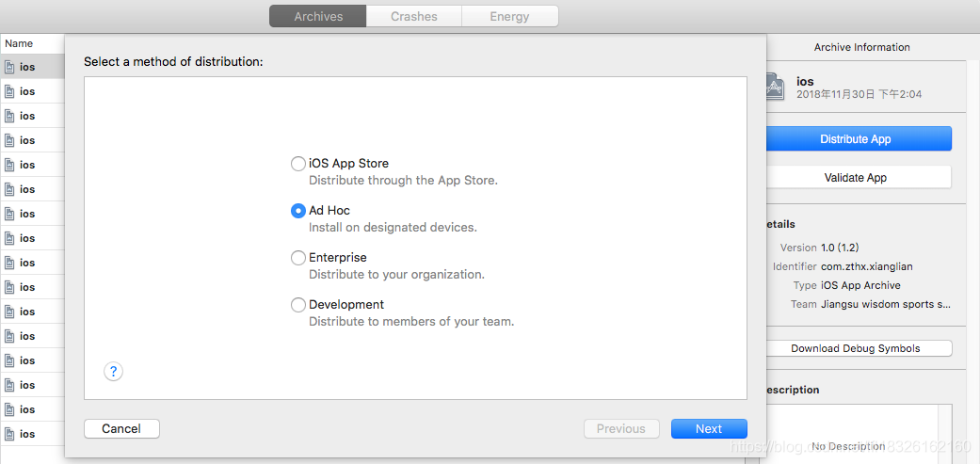Screen dimensions: 980x464
Task: Select iOS App Store distribution radio button
Action: coord(298,164)
